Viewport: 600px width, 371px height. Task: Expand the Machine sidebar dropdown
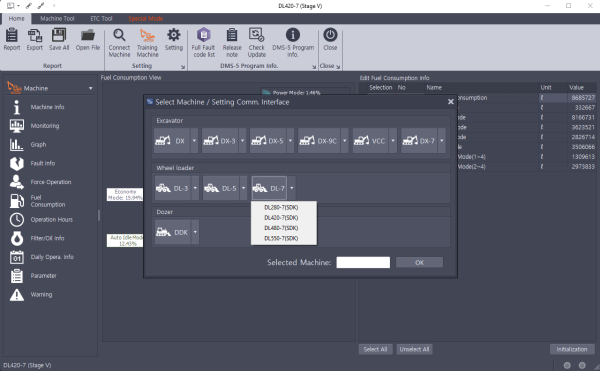pyautogui.click(x=91, y=88)
